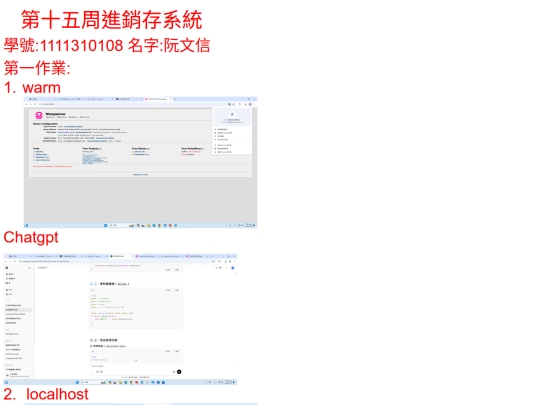Click Start button in ChatGPT screenshot taskbar

point(77,382)
